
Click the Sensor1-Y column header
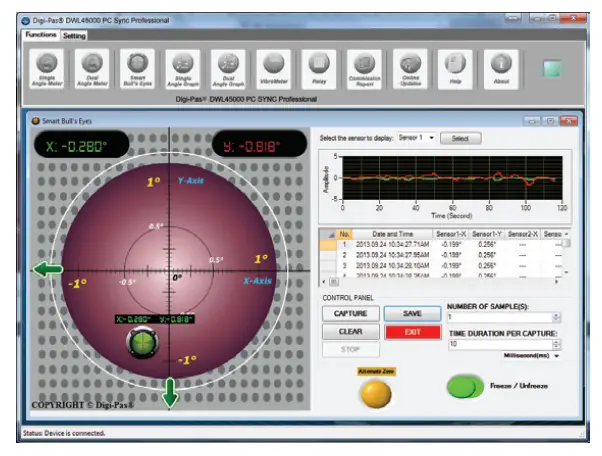point(486,234)
